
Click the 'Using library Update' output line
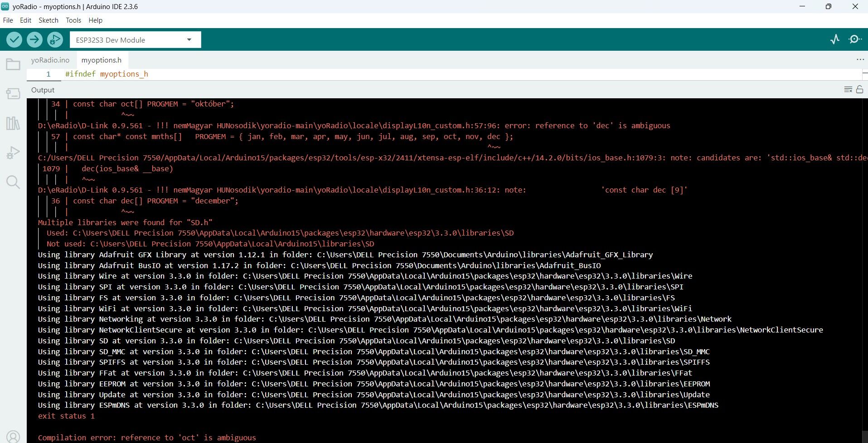(x=373, y=395)
